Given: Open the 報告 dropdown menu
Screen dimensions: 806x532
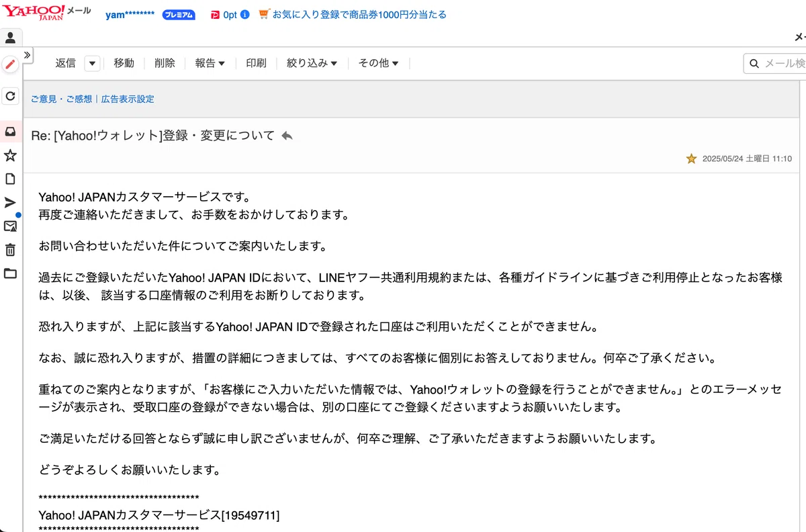Looking at the screenshot, I should 210,63.
